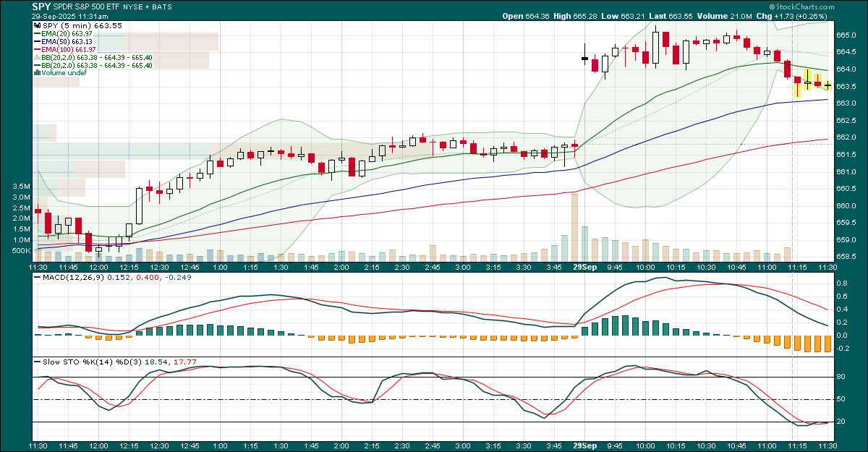Viewport: 868px width, 452px height.
Task: Click the blue line marker for EMA(50)
Action: 37,41
